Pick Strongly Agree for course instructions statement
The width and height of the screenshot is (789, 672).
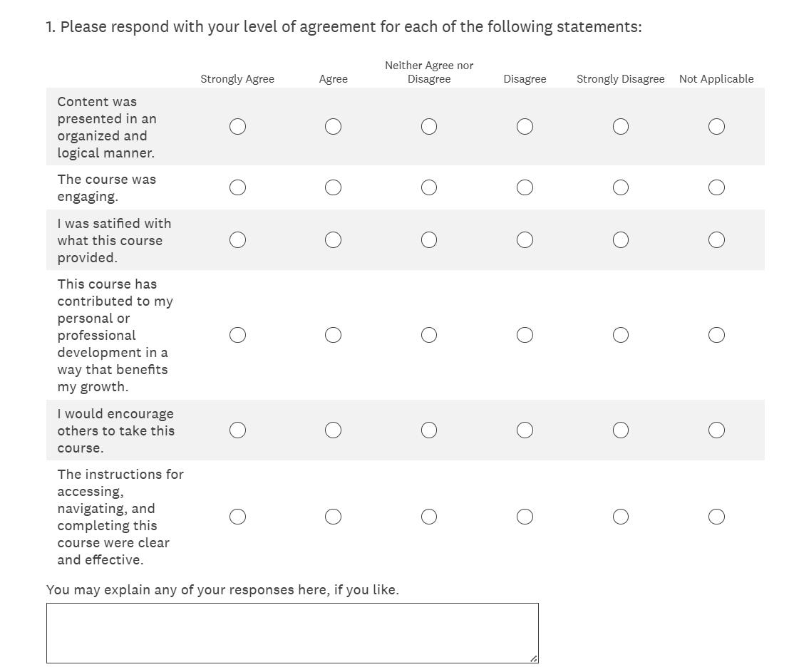coord(237,517)
